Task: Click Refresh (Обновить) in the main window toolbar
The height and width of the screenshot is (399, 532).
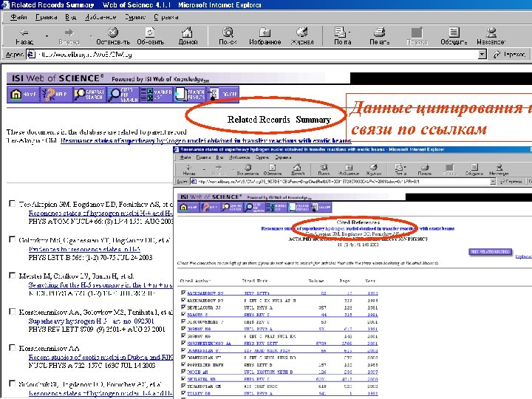Action: coord(150,36)
